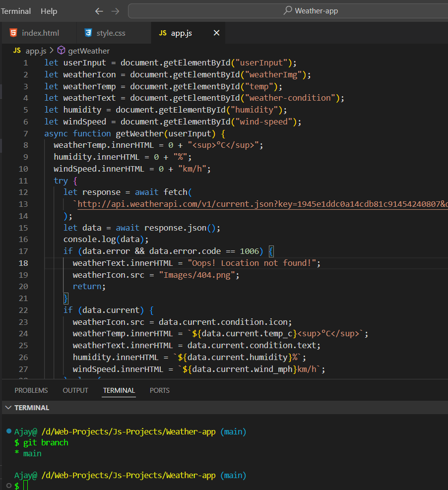Click the closing bracket on line 21
This screenshot has height=490, width=448.
pos(65,299)
